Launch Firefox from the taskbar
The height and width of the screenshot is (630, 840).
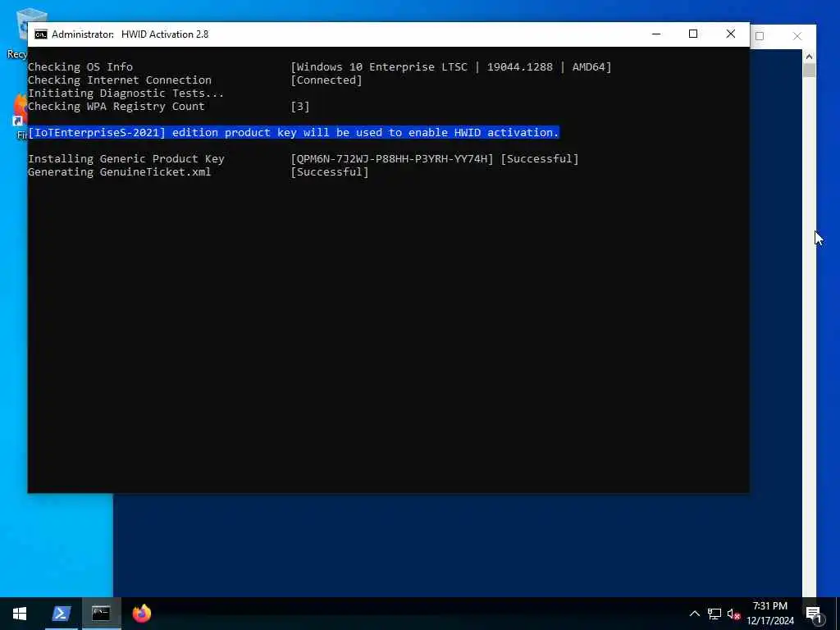tap(142, 614)
